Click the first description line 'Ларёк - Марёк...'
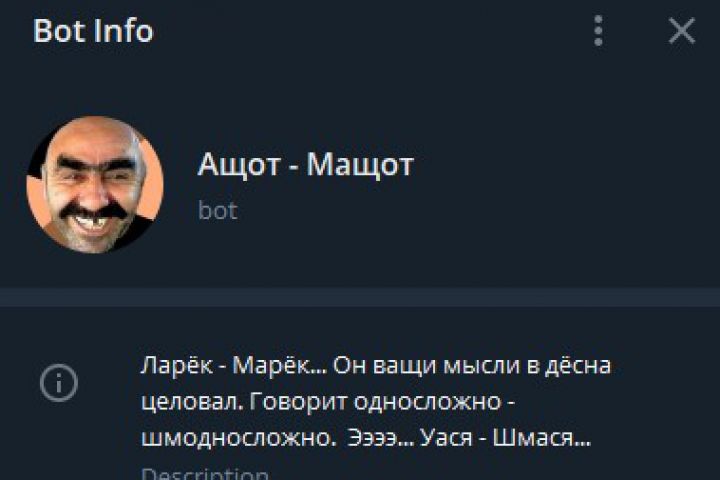Screen dimensions: 720x480 click(376, 366)
